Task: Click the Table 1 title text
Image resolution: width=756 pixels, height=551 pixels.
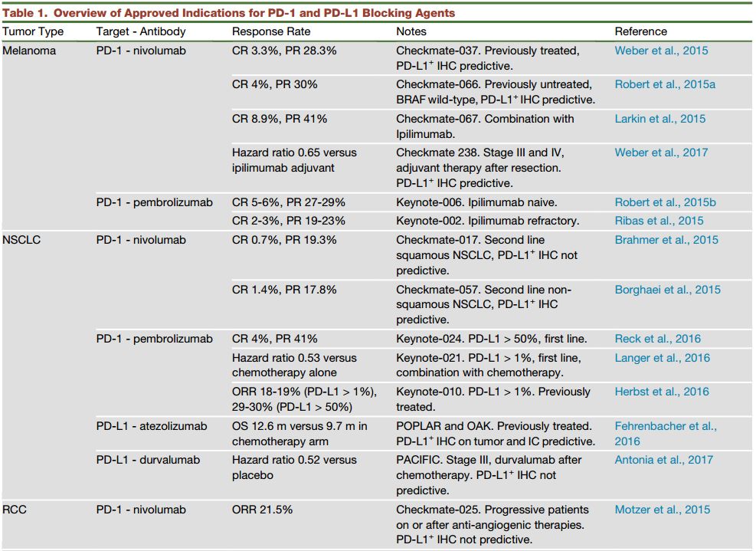Action: click(x=228, y=13)
